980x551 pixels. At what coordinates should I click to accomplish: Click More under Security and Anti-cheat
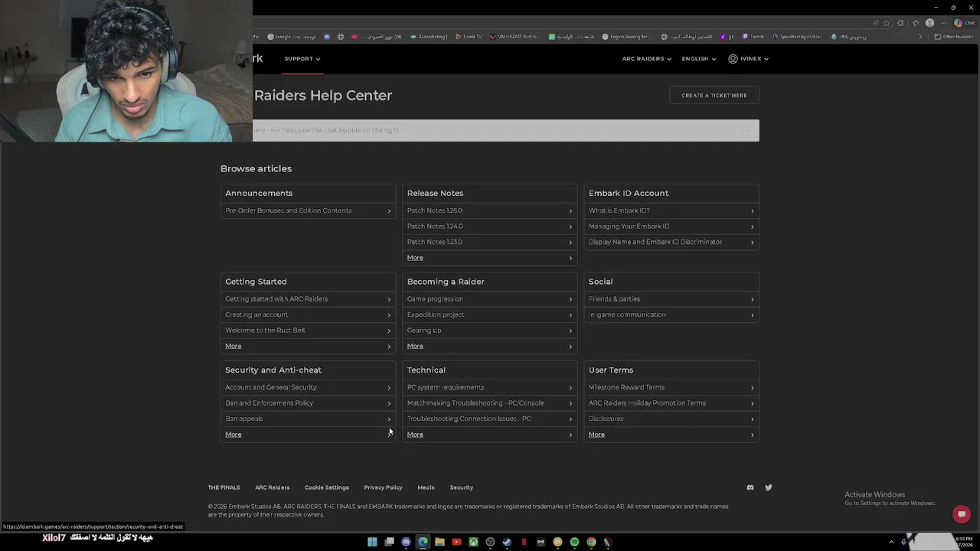(x=309, y=435)
